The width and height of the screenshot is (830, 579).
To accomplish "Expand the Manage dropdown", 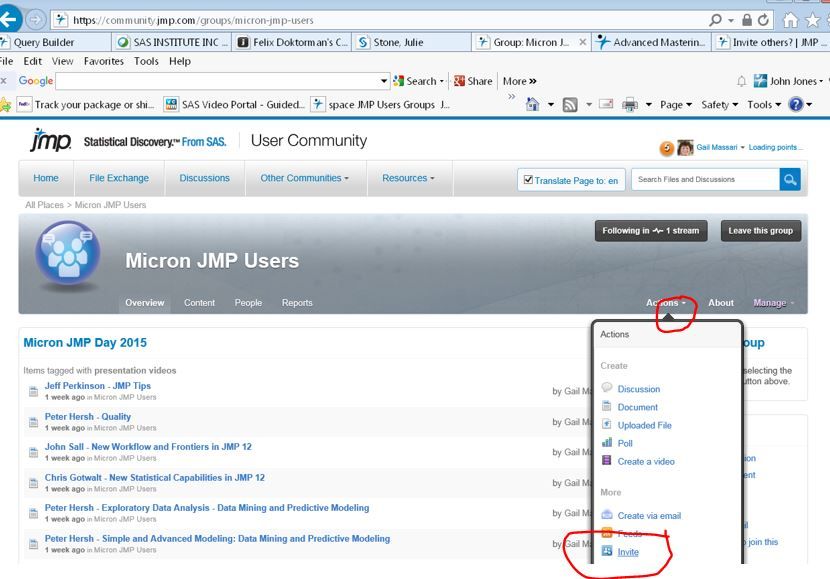I will (773, 303).
